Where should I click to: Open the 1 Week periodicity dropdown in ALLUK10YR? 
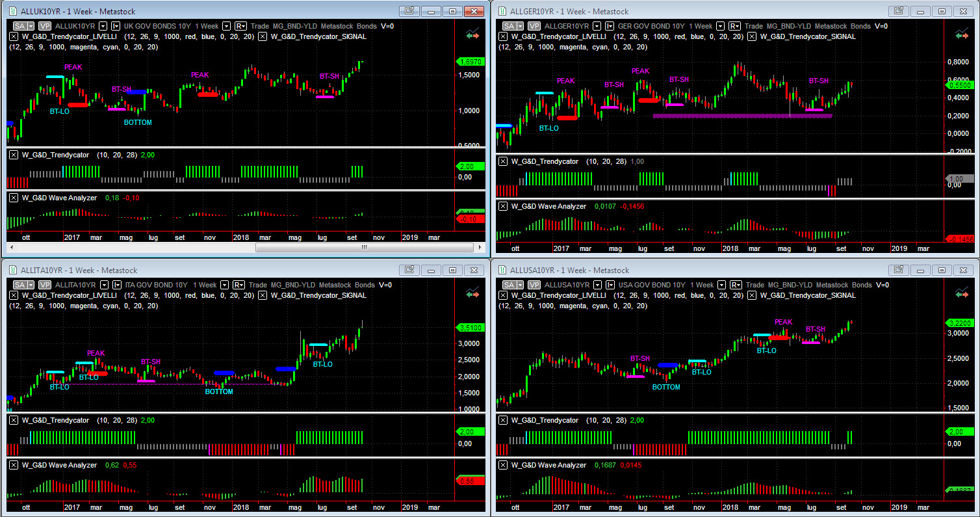tap(227, 26)
